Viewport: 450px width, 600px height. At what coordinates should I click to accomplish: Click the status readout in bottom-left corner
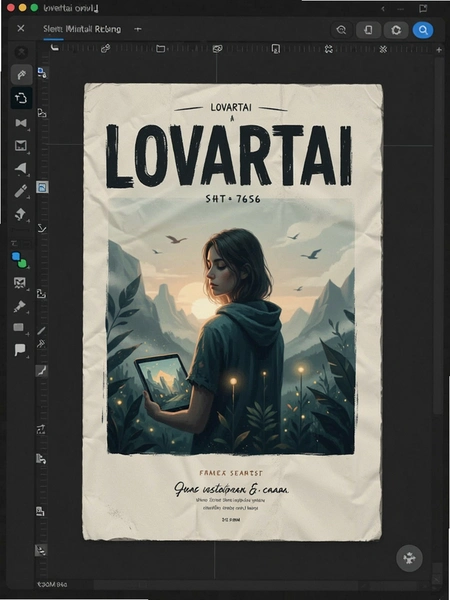pyautogui.click(x=52, y=584)
